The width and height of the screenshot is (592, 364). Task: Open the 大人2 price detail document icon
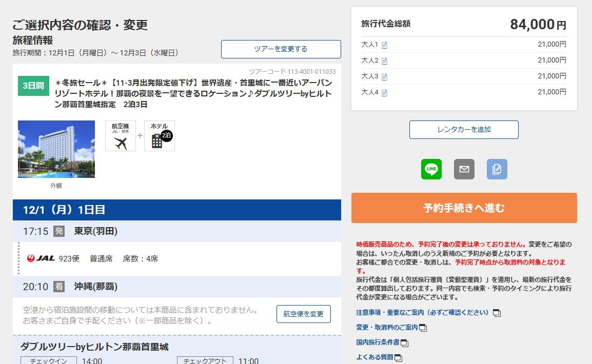tap(385, 61)
